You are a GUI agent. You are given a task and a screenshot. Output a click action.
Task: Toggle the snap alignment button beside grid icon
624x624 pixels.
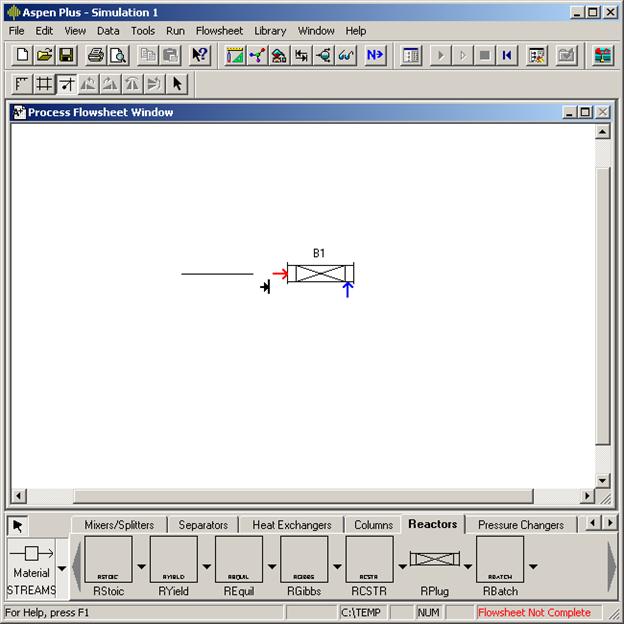click(x=66, y=84)
